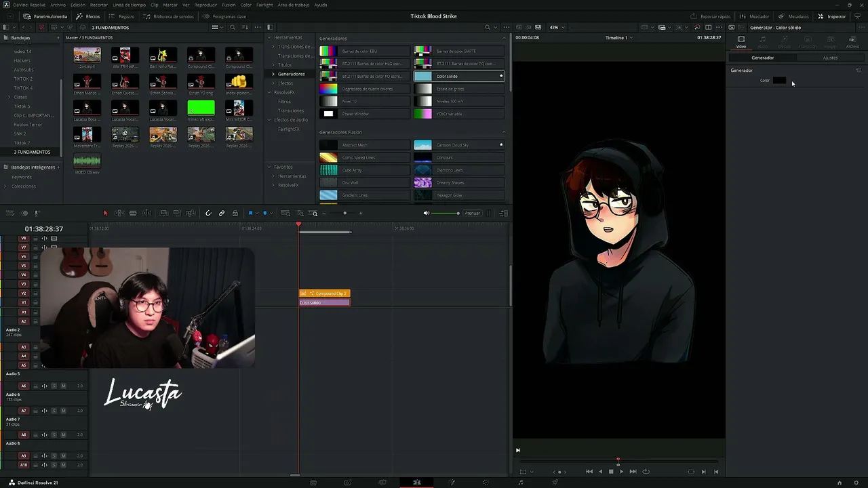Jump to the first frame in viewer
This screenshot has height=488, width=868.
[x=589, y=472]
